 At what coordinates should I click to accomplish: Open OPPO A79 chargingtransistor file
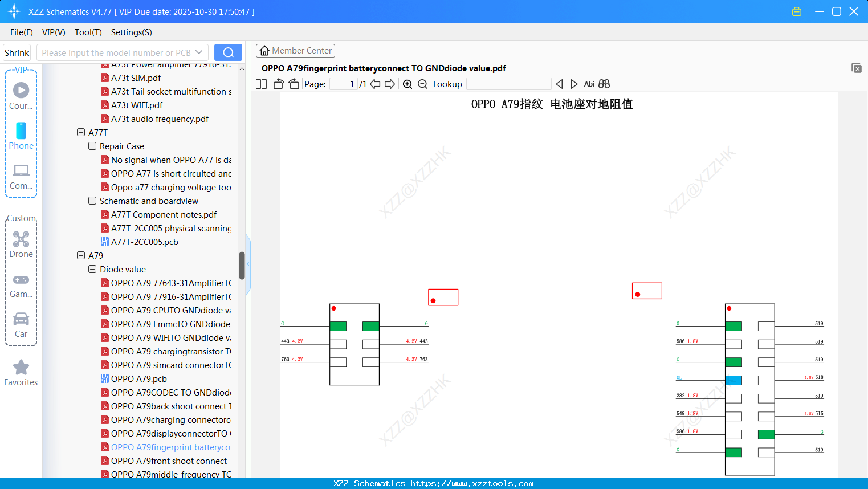pos(166,351)
